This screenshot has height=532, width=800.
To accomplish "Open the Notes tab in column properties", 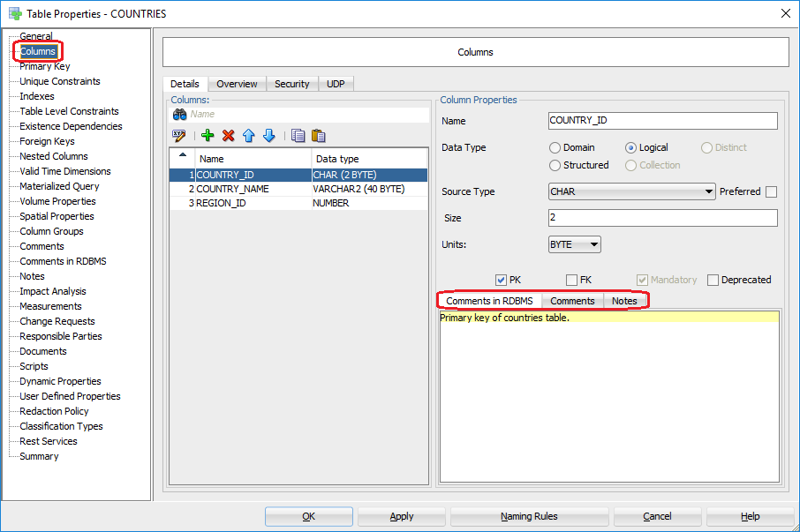I will (624, 301).
